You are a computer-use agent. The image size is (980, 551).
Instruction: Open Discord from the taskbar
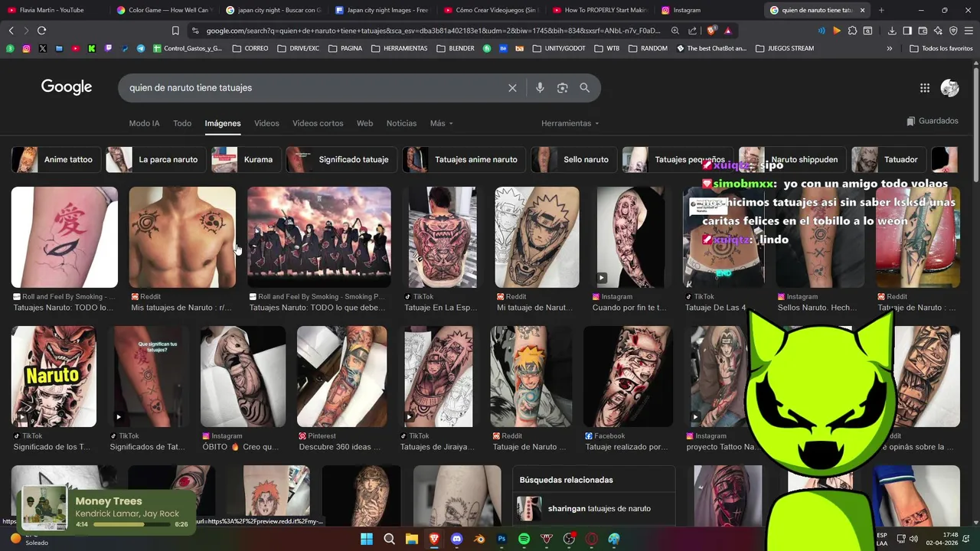457,539
